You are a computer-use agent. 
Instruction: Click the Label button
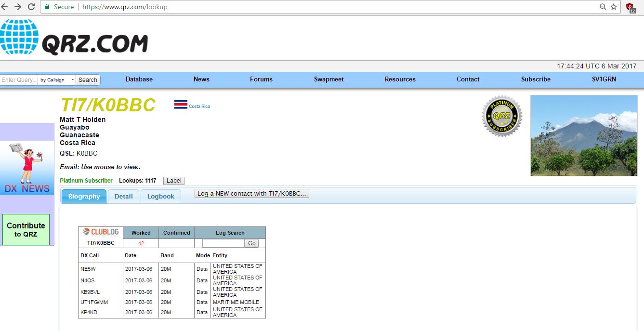(x=174, y=181)
